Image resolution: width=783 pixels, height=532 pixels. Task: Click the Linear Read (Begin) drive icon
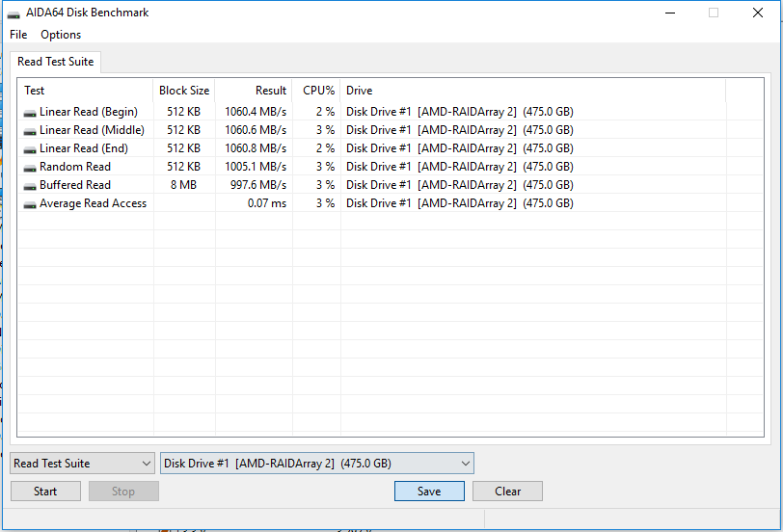[30, 114]
